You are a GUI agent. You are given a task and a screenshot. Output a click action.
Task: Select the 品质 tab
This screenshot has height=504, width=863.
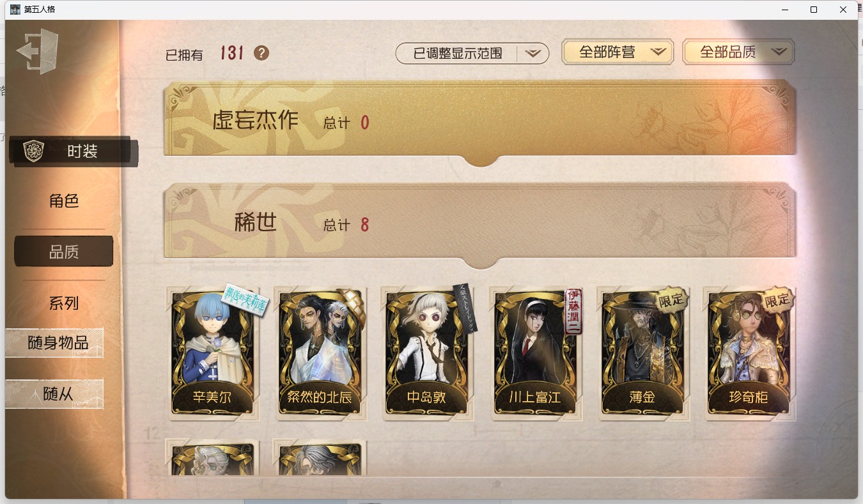tap(64, 252)
